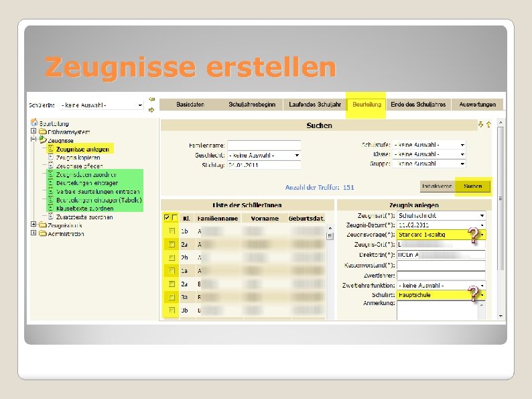Switch to the Beurteilung tab
532x399 pixels.
pyautogui.click(x=367, y=105)
